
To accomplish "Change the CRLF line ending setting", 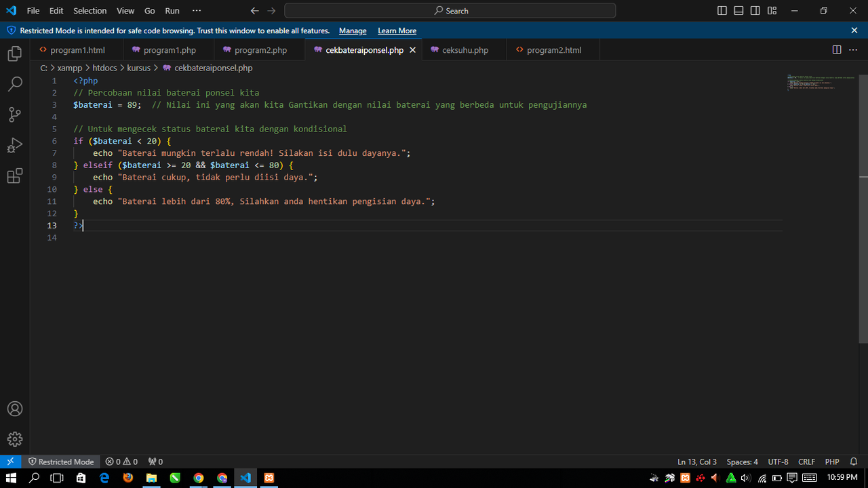I will coord(806,462).
